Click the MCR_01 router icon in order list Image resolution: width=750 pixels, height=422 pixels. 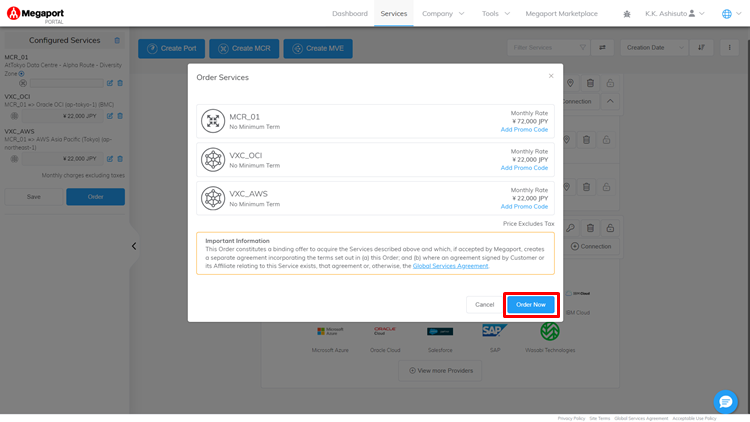point(213,121)
